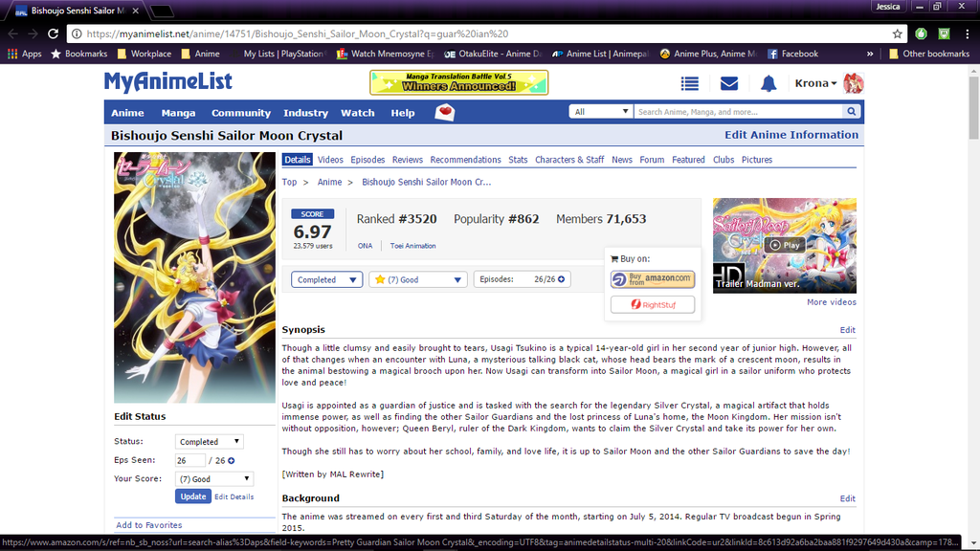The width and height of the screenshot is (980, 551).
Task: Increment episodes with plus icon beside 26/26
Action: (561, 279)
